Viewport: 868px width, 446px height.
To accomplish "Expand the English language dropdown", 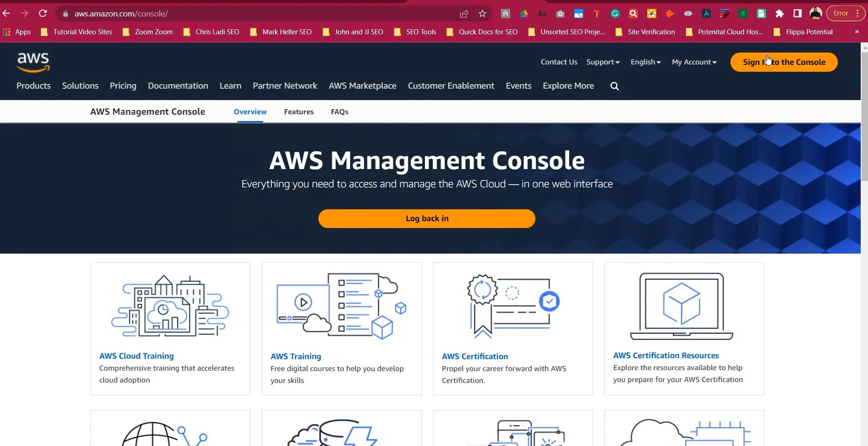I will tap(646, 62).
